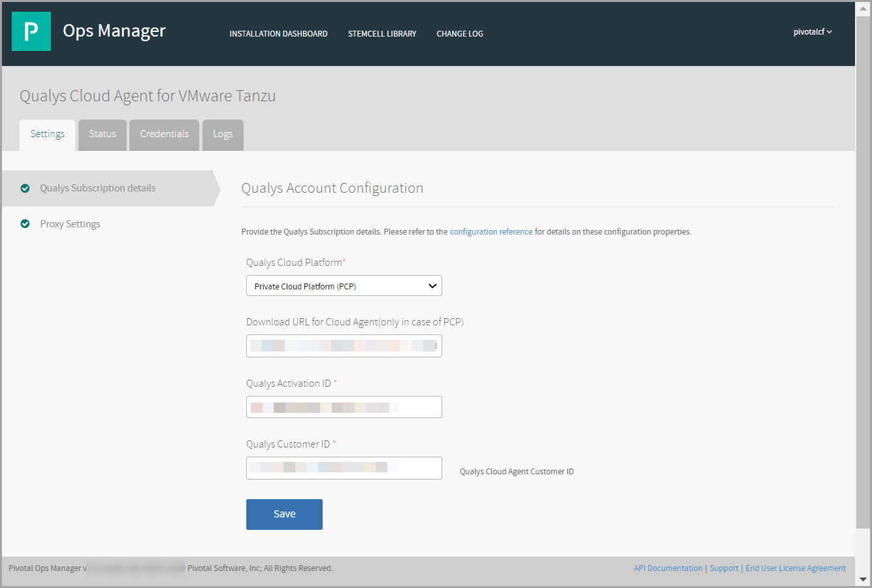Open API Documentation link
This screenshot has width=872, height=588.
[668, 568]
